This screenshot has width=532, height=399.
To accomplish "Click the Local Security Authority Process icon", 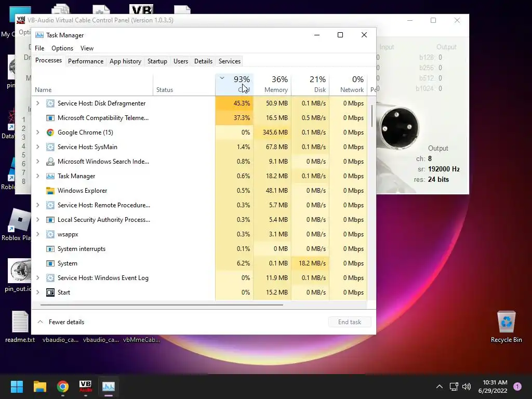I will (50, 220).
